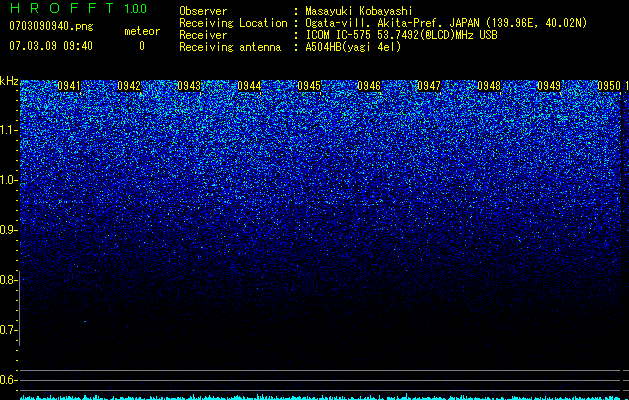The height and width of the screenshot is (400, 629).
Task: Click the 0941 time marker
Action: (x=69, y=86)
